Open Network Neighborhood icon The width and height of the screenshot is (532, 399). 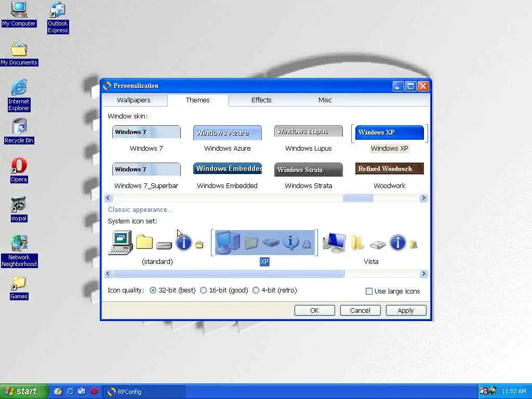click(19, 251)
